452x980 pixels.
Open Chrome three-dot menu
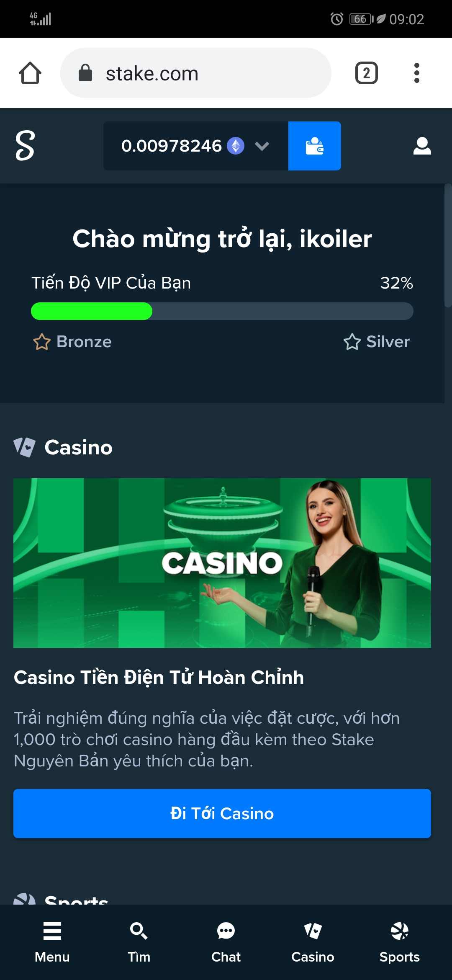click(x=416, y=73)
